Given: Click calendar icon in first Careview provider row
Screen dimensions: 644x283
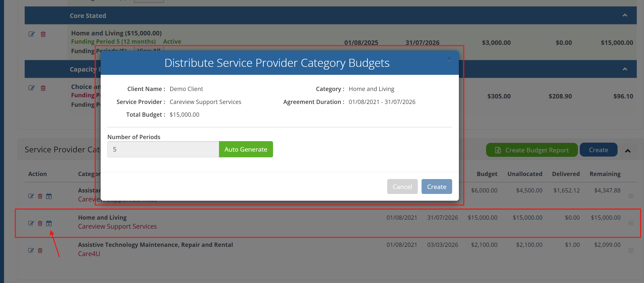Looking at the screenshot, I should coord(49,196).
